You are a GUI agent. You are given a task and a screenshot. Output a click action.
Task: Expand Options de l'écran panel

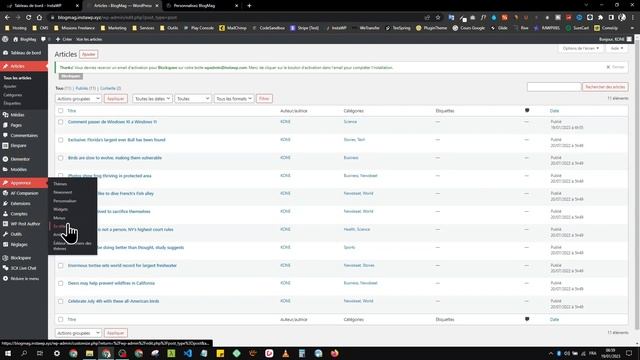coord(580,48)
